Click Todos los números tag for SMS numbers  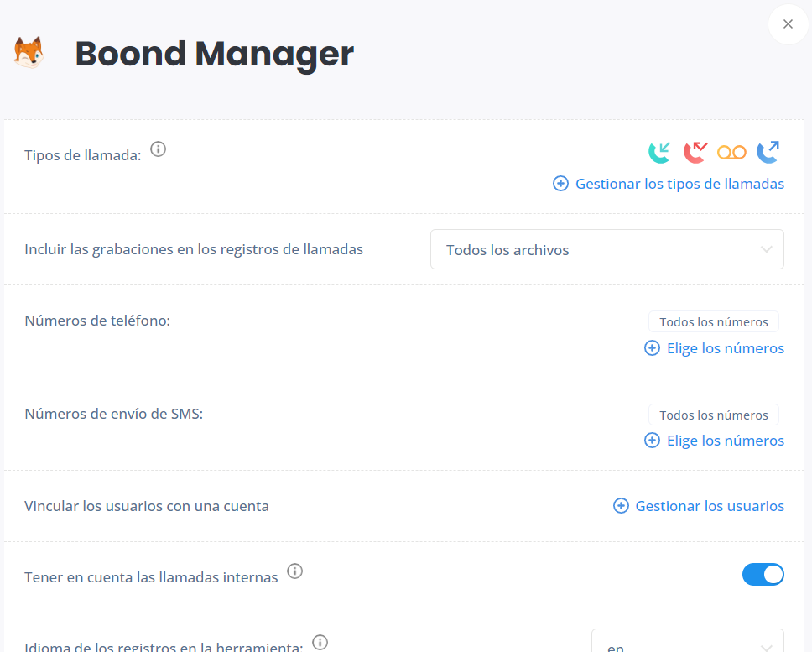coord(714,415)
